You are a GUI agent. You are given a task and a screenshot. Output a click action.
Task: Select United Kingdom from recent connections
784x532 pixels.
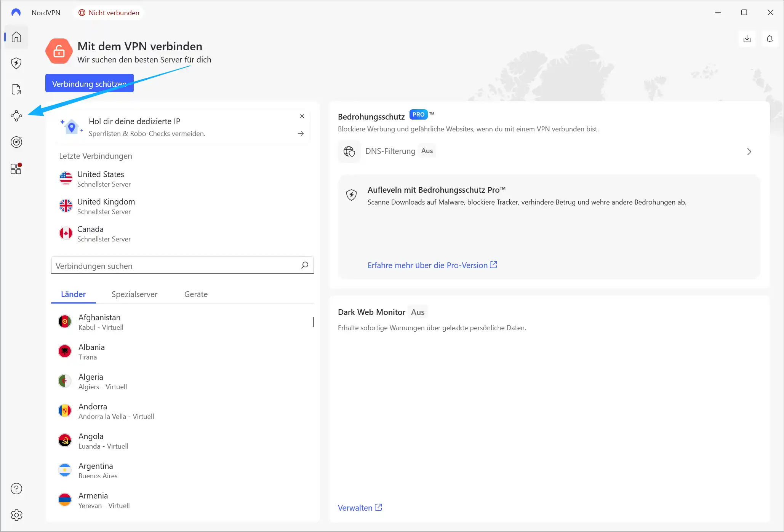(106, 206)
